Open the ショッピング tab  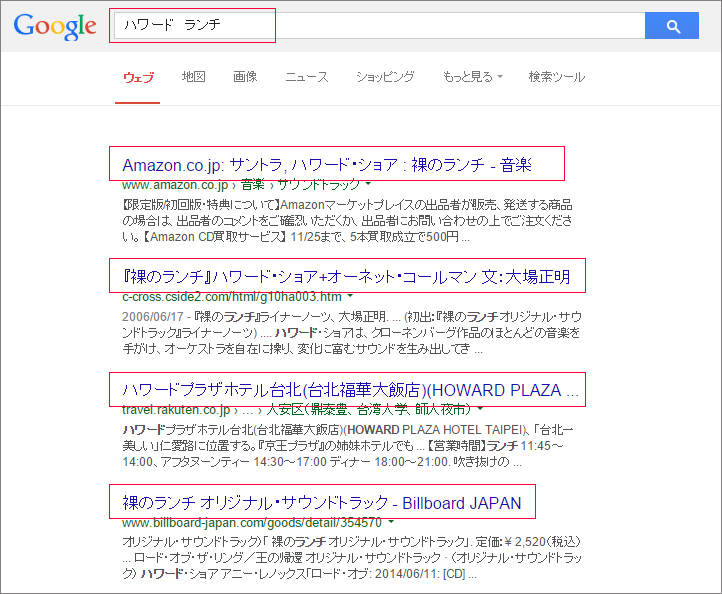(x=385, y=76)
